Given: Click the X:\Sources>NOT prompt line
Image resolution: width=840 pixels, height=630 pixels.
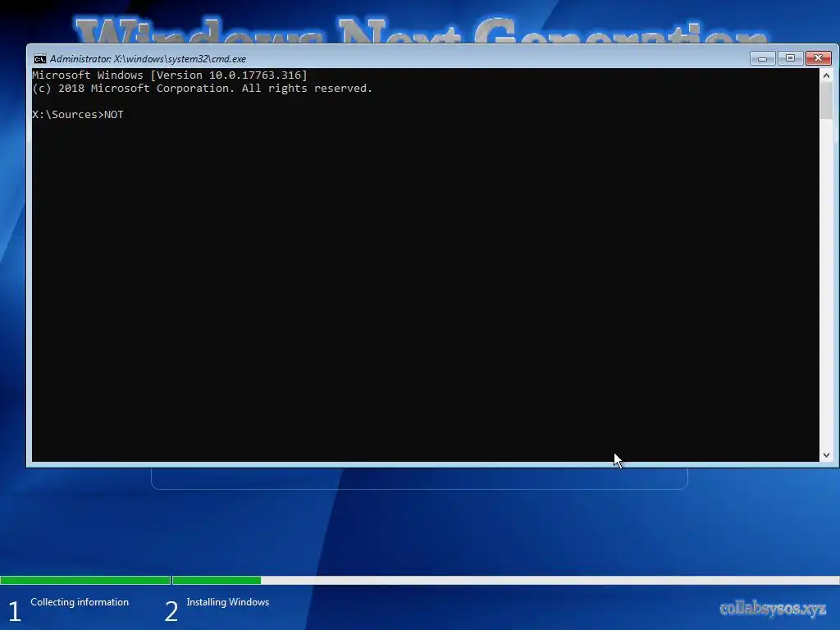Looking at the screenshot, I should pyautogui.click(x=78, y=115).
